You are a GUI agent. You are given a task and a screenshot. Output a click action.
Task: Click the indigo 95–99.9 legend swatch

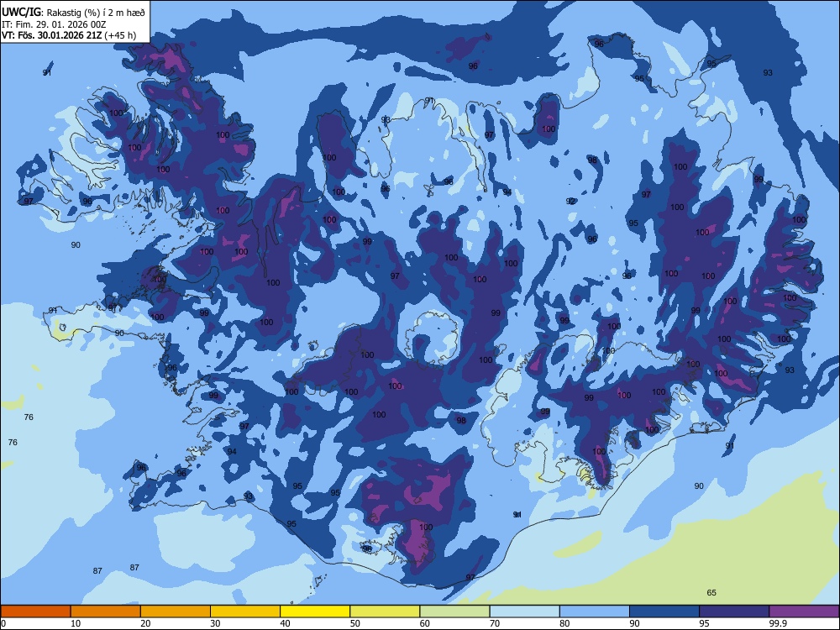(x=734, y=612)
